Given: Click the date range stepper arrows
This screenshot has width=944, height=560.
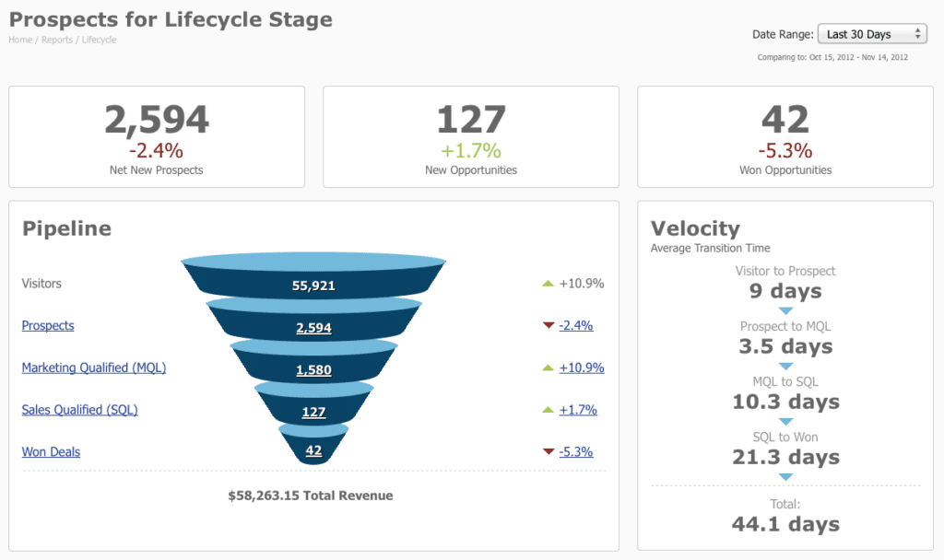Looking at the screenshot, I should (919, 33).
